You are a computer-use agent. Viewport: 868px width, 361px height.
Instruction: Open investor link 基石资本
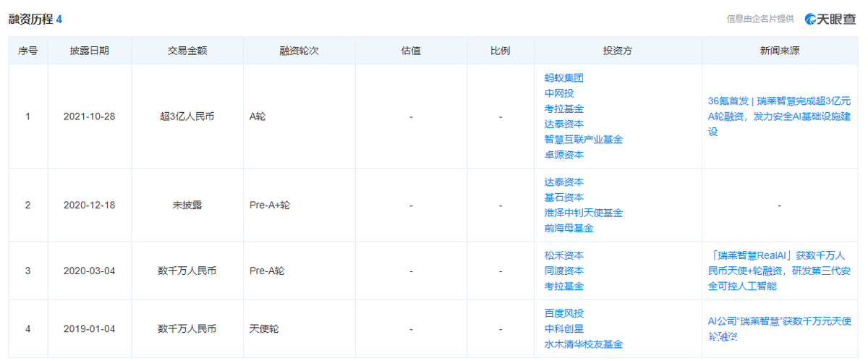(564, 198)
